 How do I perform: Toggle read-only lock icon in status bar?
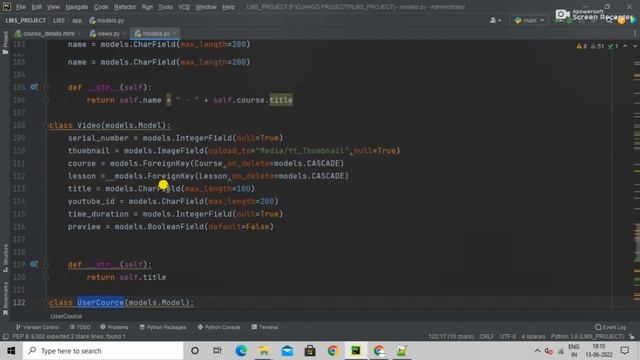[x=632, y=337]
